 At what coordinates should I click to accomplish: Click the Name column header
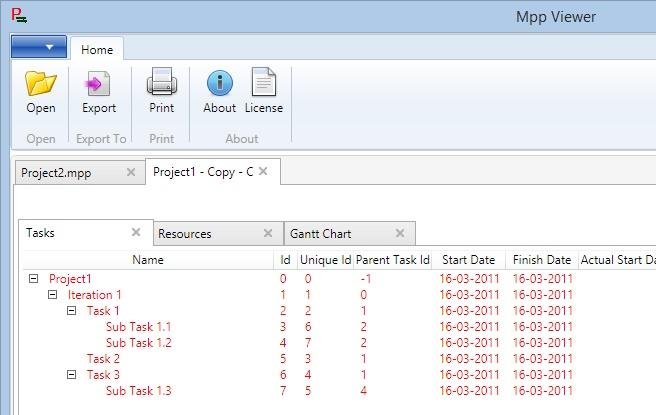(x=148, y=260)
